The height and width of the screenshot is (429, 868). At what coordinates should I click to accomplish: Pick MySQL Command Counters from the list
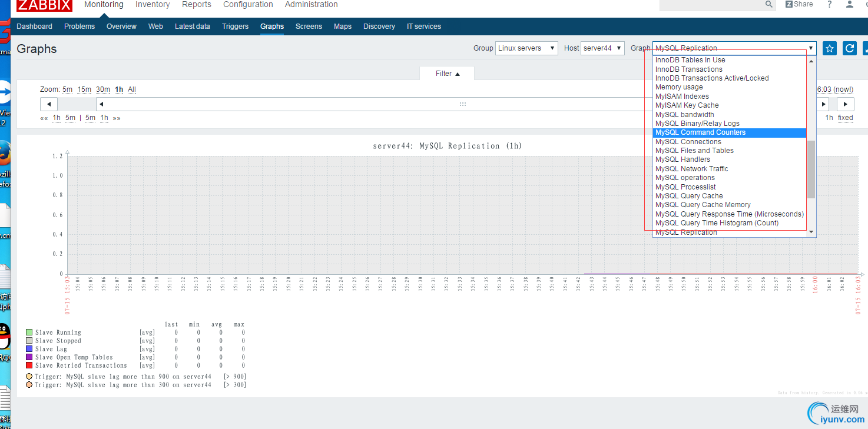pyautogui.click(x=730, y=132)
